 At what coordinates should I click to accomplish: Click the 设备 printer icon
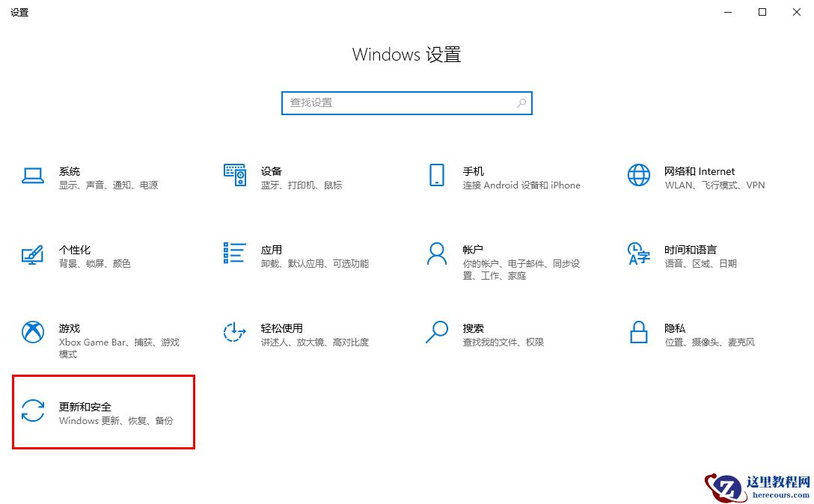point(234,176)
